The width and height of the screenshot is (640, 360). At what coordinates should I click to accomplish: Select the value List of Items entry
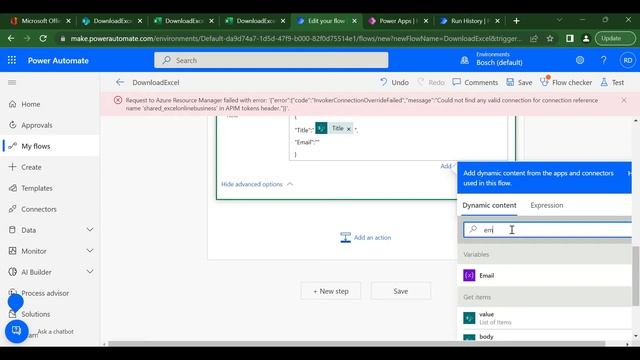(544, 318)
